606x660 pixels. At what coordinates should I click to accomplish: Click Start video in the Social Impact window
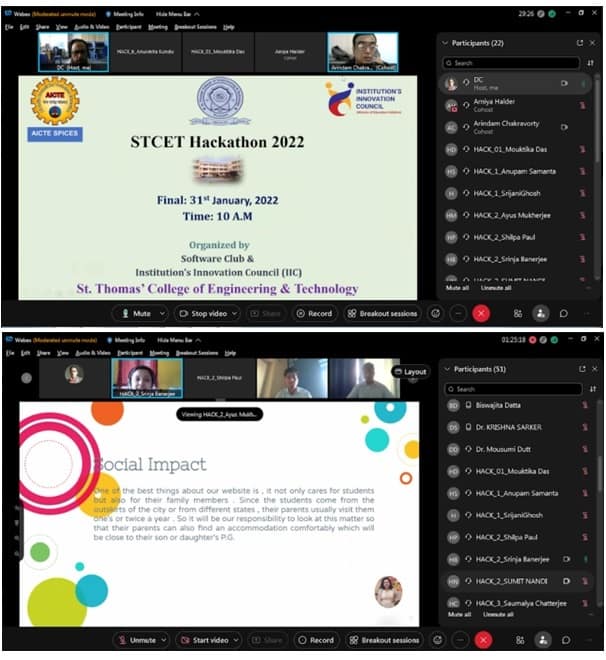pyautogui.click(x=205, y=640)
